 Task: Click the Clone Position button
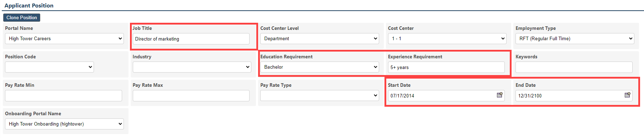[x=22, y=17]
